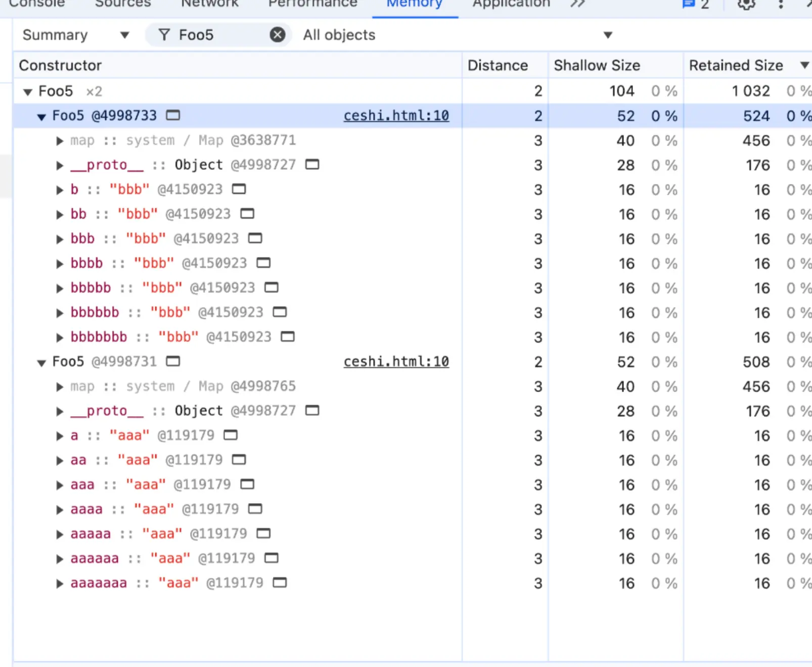Viewport: 812px width, 667px height.
Task: Collapse Foo5 @4998733 object
Action: pos(41,116)
